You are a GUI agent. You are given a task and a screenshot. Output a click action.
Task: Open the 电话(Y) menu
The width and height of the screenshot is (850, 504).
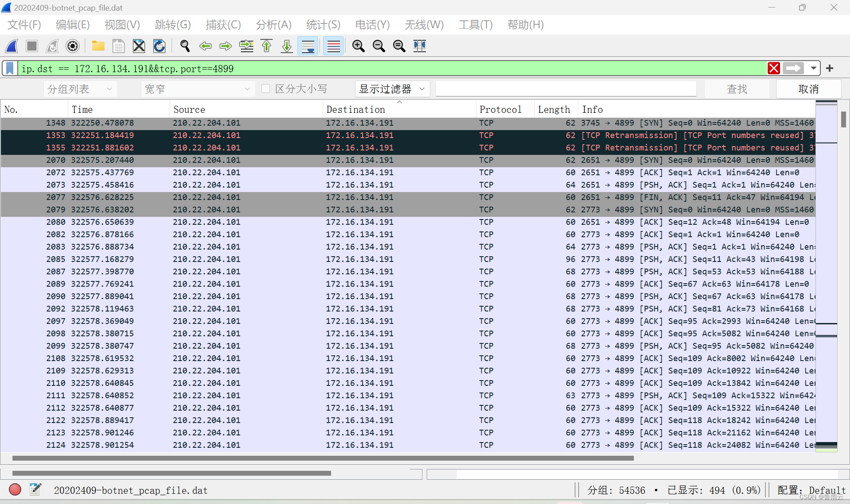(372, 25)
